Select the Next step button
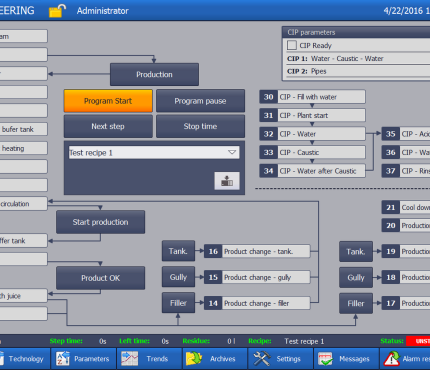Screen dimensions: 430x370 pos(108,126)
